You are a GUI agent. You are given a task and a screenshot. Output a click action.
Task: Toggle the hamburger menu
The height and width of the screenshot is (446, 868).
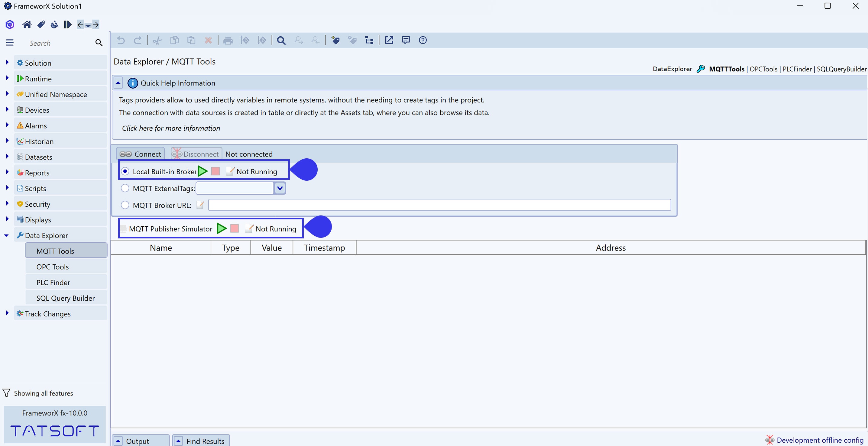(x=10, y=42)
